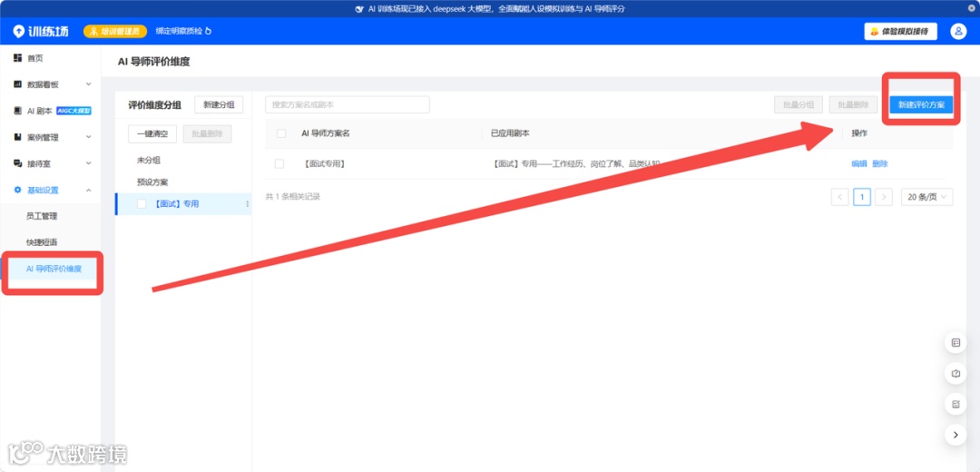Screen dimensions: 980x472
Task: Click the deepseek announcement banner
Action: click(490, 9)
